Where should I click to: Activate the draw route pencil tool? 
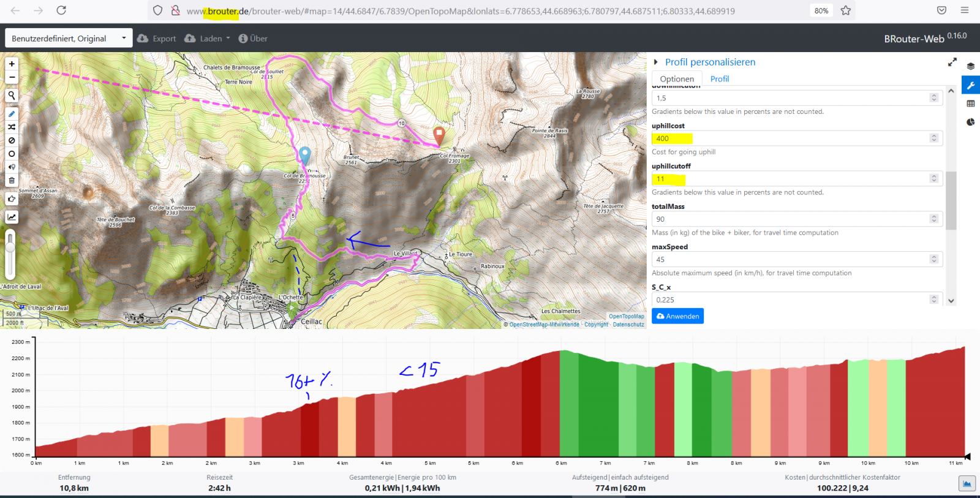pyautogui.click(x=12, y=114)
